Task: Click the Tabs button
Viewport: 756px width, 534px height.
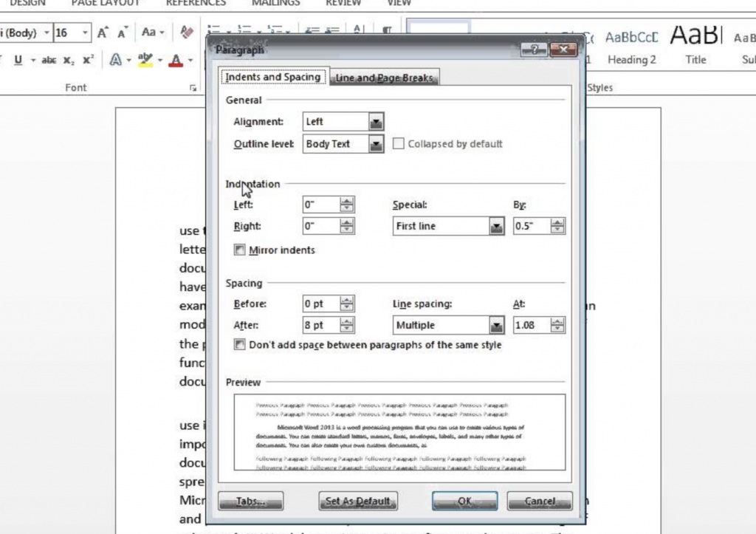Action: 251,501
